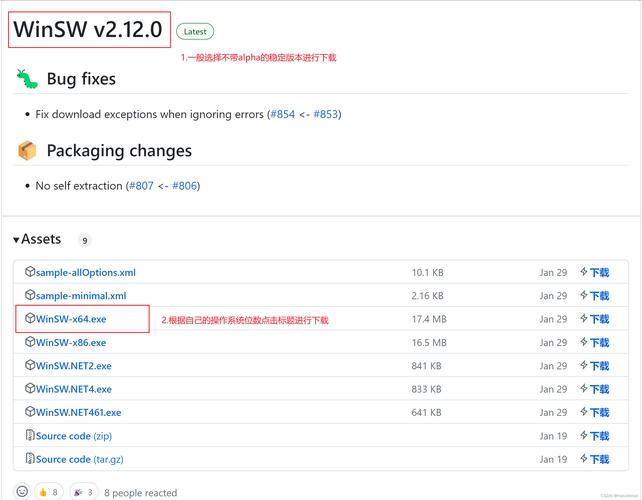Click 'Jan 19' date of Source code (zip)
This screenshot has height=500, width=642.
553,436
